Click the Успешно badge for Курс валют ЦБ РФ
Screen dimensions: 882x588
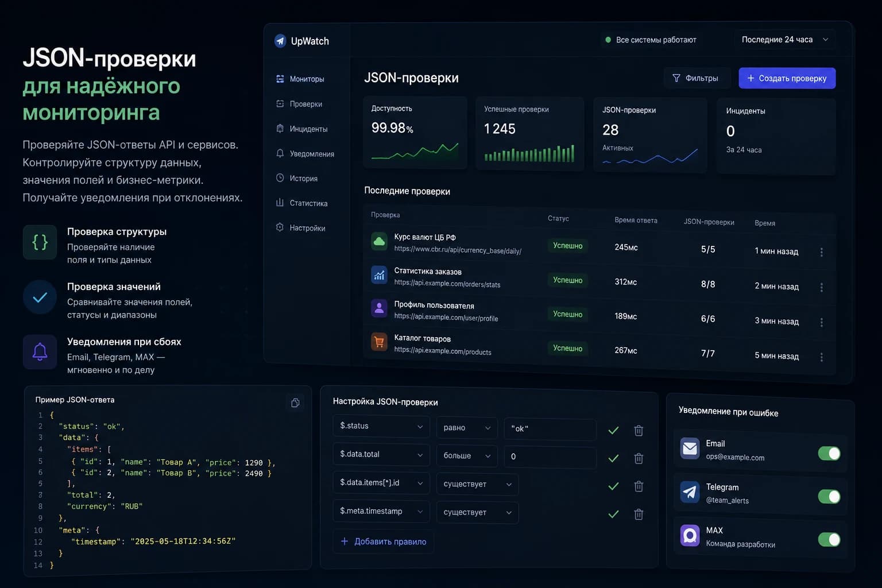click(x=567, y=246)
